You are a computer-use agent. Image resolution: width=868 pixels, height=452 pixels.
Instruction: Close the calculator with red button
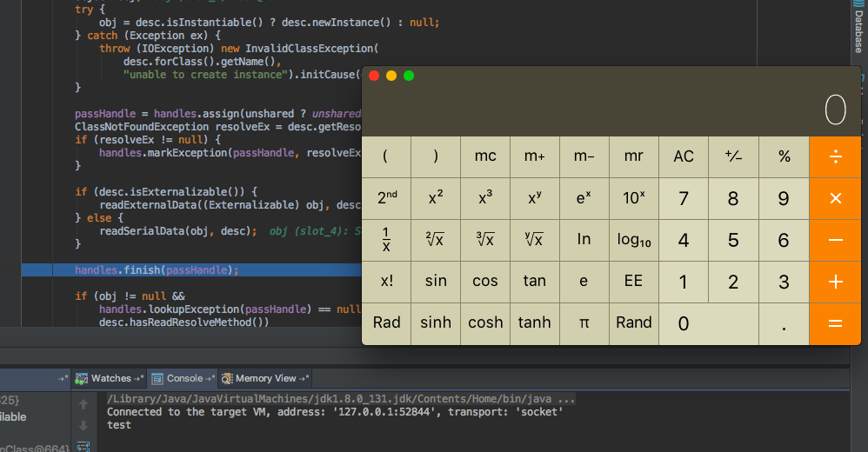click(374, 76)
